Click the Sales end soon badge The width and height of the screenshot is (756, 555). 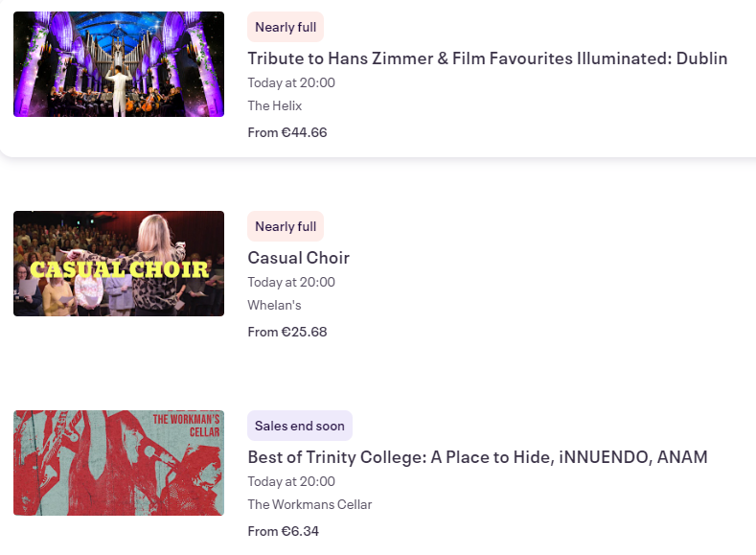299,426
